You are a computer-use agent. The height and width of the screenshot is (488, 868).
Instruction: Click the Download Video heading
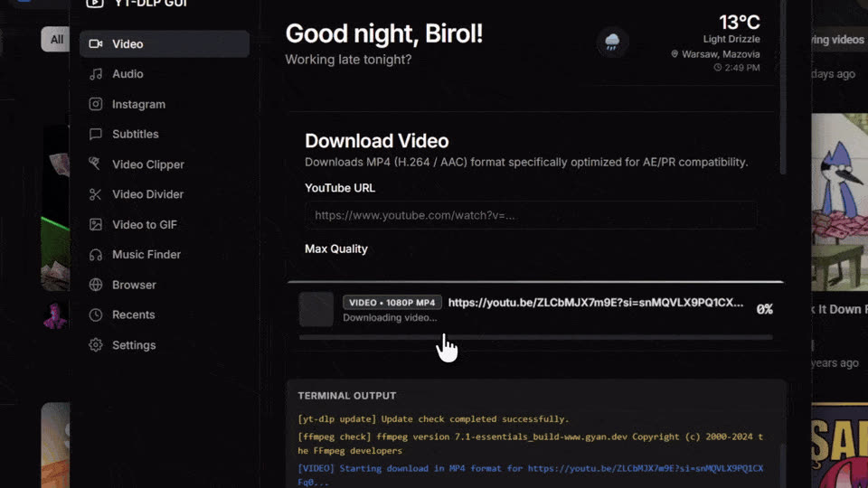[376, 141]
